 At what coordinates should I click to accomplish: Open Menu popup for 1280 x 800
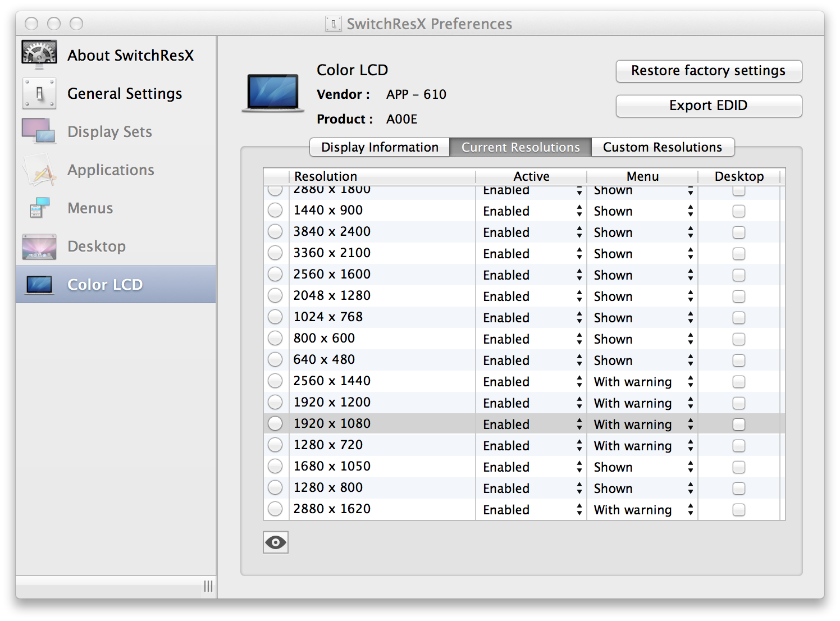coord(642,488)
